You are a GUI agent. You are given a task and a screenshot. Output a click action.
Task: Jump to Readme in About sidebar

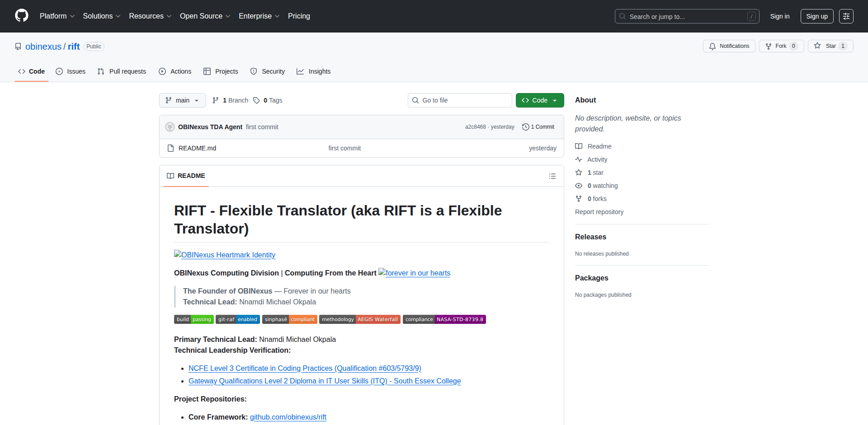pyautogui.click(x=593, y=146)
